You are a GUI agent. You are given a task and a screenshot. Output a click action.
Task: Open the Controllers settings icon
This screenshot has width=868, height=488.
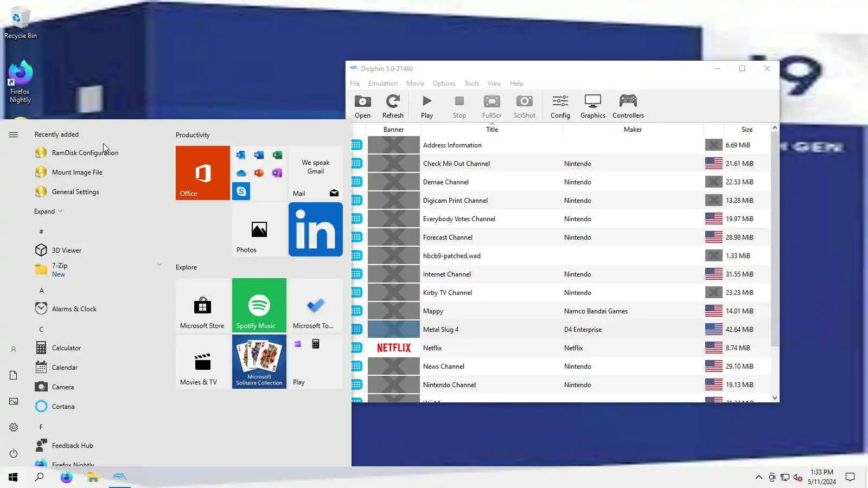pyautogui.click(x=628, y=106)
